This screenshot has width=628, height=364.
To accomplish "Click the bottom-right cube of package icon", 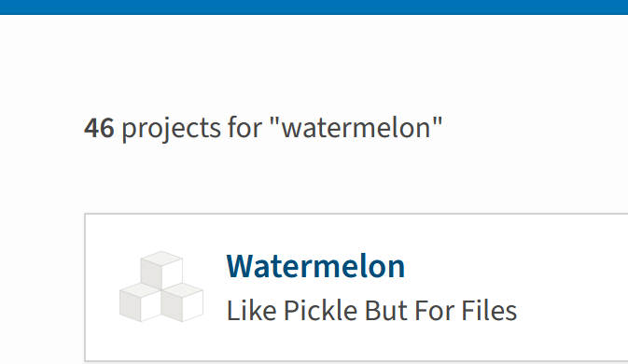I will tap(182, 301).
